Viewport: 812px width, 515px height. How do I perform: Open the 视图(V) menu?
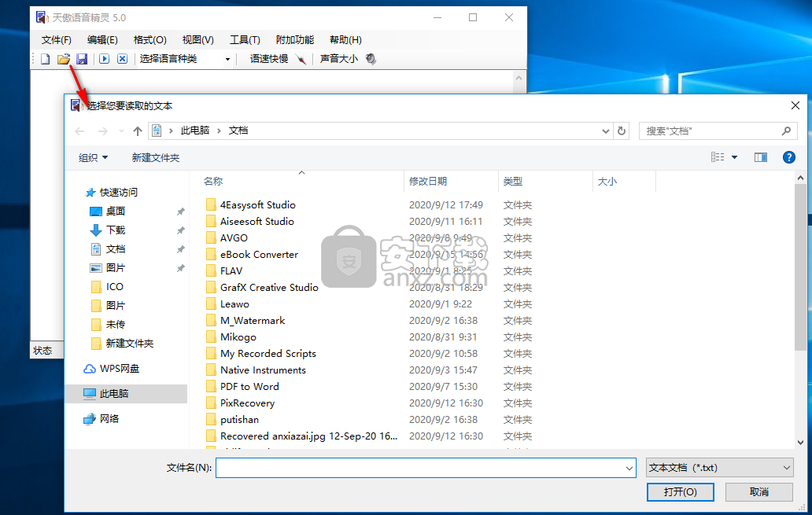click(197, 40)
